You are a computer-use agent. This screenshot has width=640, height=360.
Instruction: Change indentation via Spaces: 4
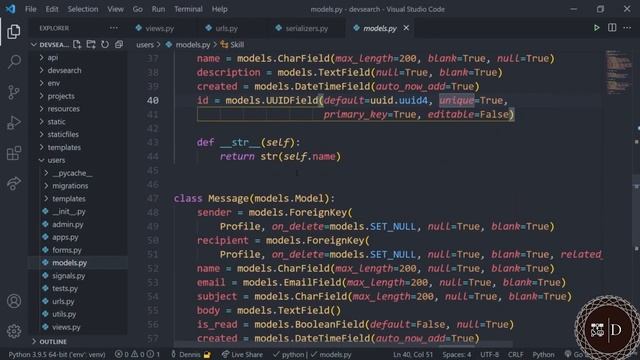(x=457, y=354)
